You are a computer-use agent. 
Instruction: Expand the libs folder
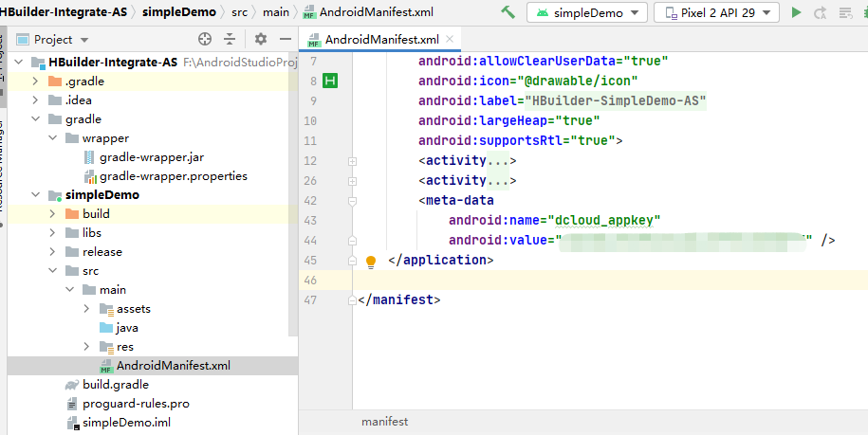click(x=52, y=233)
